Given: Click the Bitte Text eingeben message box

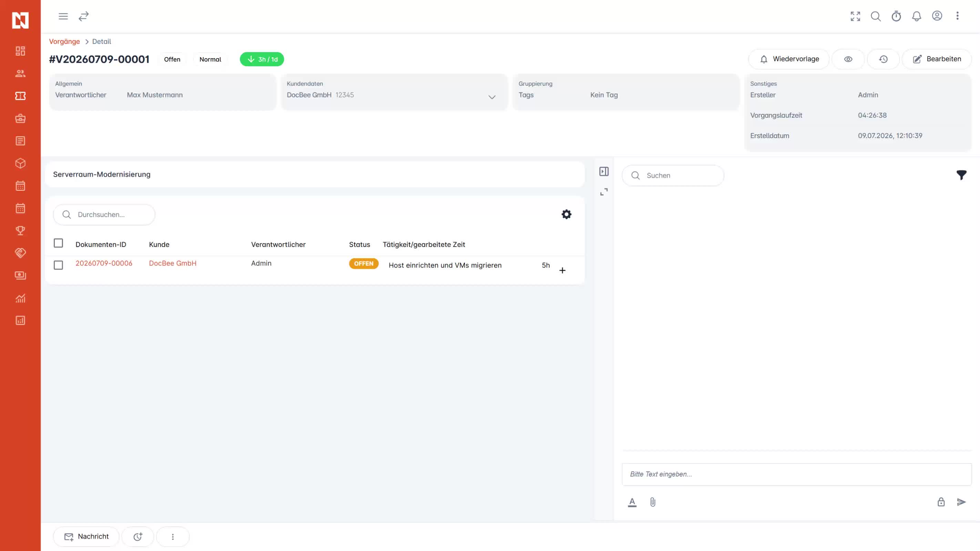Looking at the screenshot, I should tap(797, 474).
